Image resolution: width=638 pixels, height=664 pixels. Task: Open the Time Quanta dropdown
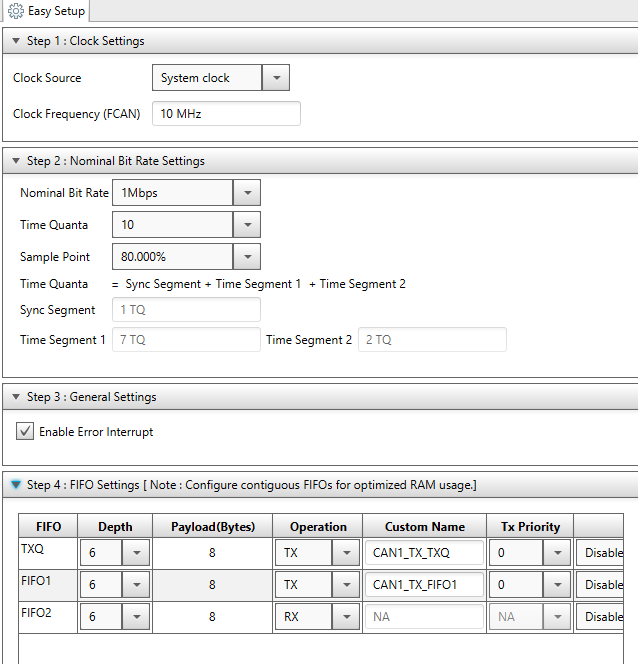pyautogui.click(x=247, y=224)
